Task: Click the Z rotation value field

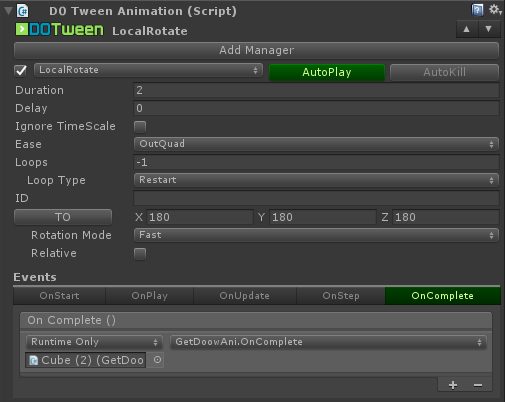Action: [446, 217]
